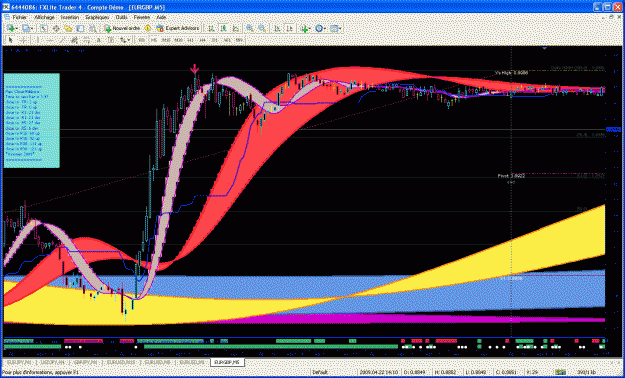This screenshot has height=378, width=625.
Task: Open the Indicators list icon
Action: [x=305, y=28]
